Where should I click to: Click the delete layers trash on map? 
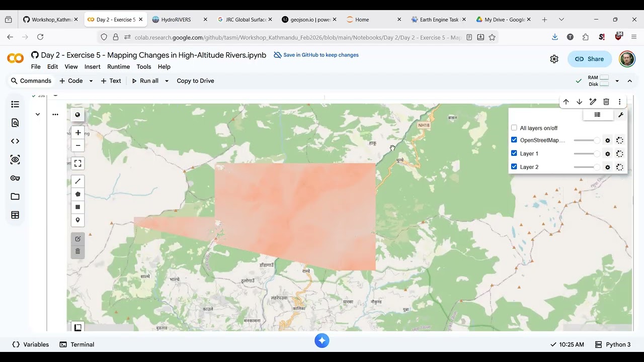pyautogui.click(x=77, y=251)
